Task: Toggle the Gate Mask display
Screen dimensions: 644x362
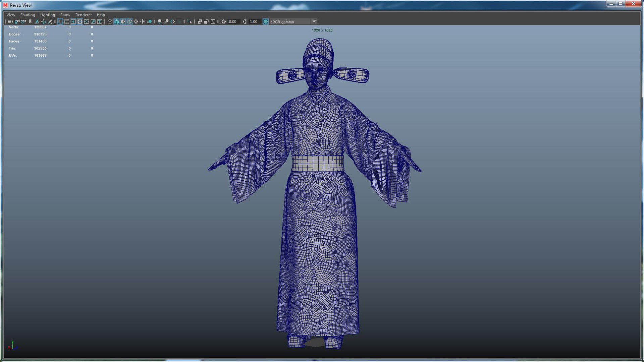Action: pyautogui.click(x=80, y=21)
